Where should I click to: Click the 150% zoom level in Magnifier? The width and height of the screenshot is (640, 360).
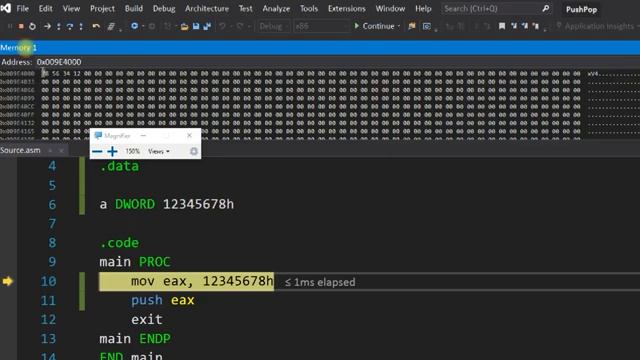(132, 151)
